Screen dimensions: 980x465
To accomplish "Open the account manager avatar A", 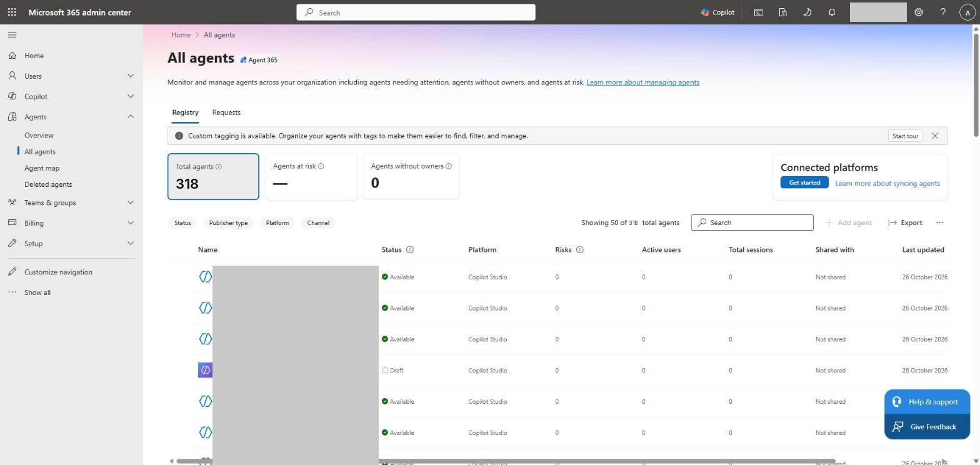I will [x=967, y=12].
